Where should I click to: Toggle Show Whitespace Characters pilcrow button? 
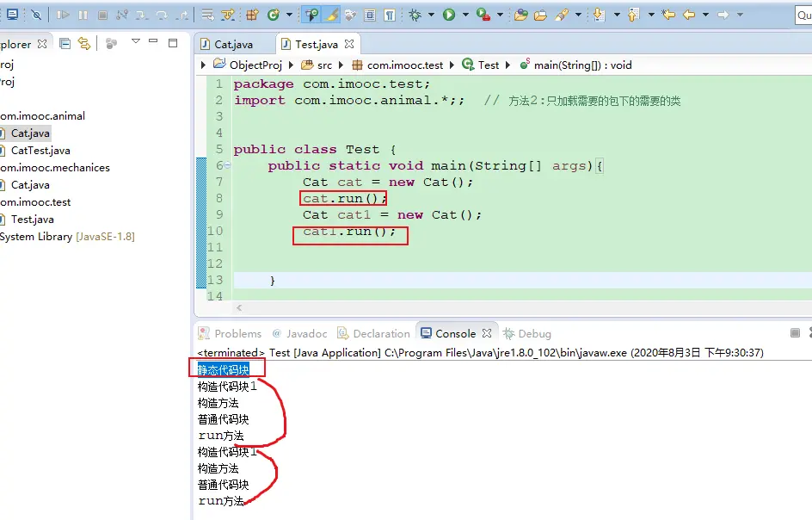pos(390,15)
